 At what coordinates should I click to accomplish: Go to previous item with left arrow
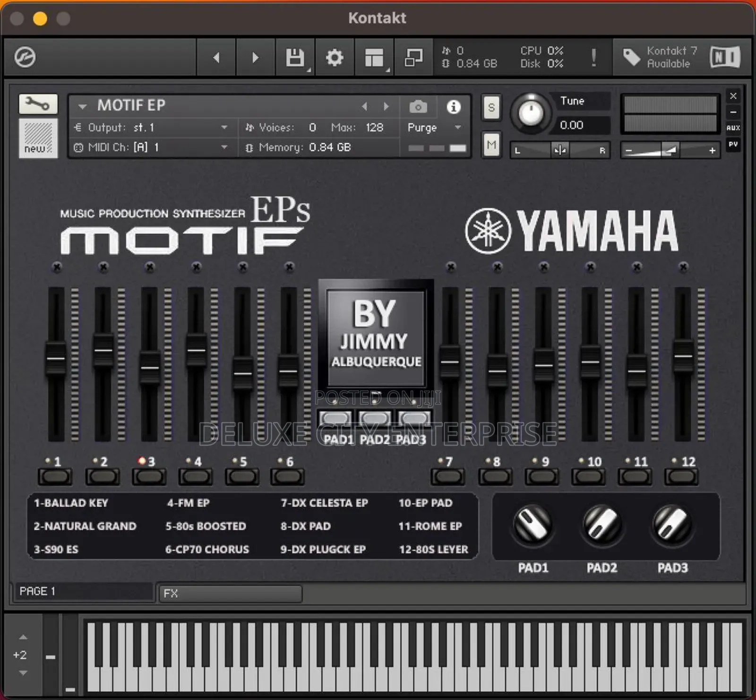tap(216, 58)
